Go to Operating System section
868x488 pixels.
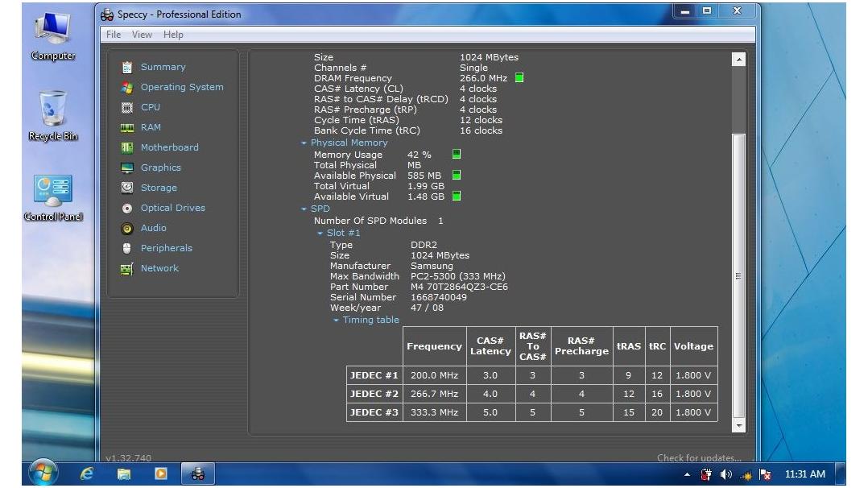point(182,87)
